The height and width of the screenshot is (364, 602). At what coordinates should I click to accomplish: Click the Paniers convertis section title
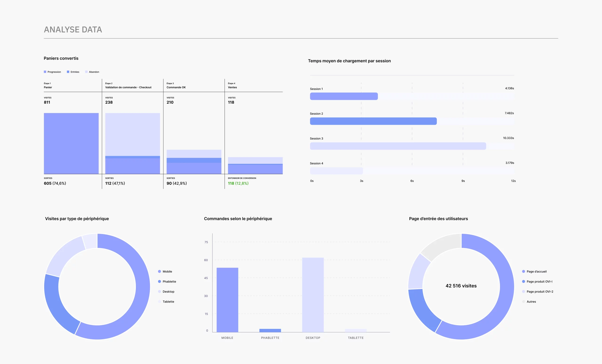61,58
